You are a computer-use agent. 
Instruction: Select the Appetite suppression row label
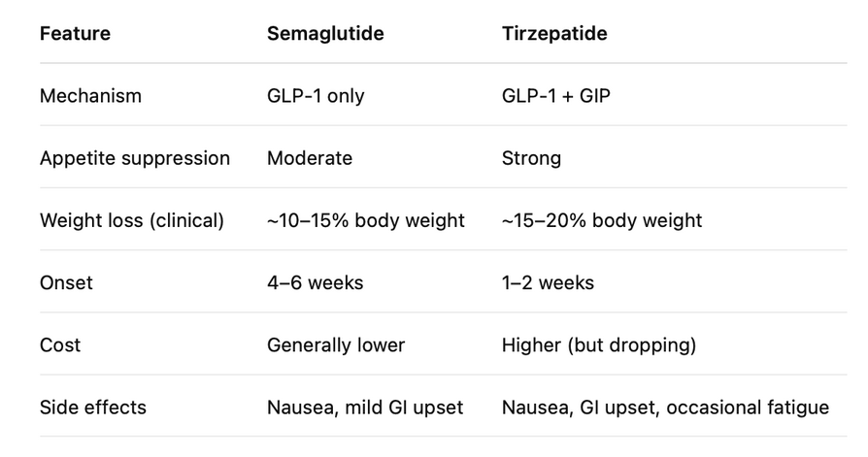point(135,158)
